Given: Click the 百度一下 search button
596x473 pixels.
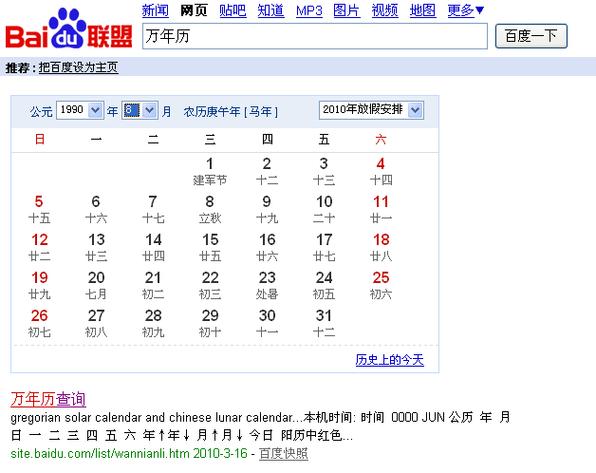Looking at the screenshot, I should coord(531,36).
